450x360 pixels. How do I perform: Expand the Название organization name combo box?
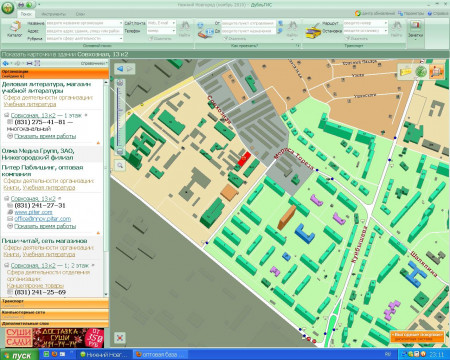pos(121,23)
